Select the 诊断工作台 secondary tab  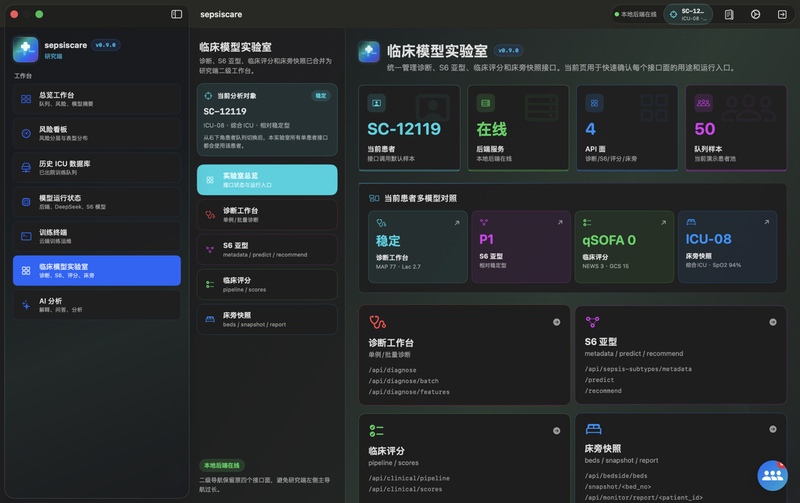[267, 214]
